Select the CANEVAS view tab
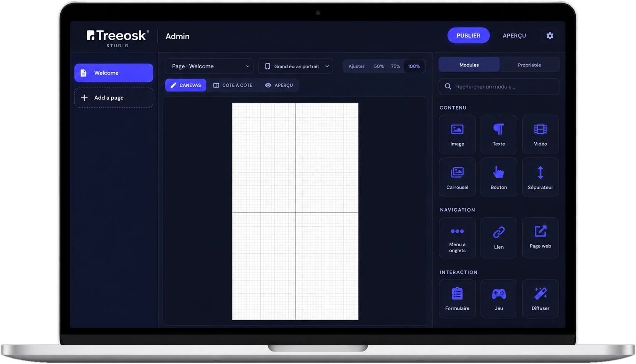The image size is (636, 364). [x=186, y=85]
